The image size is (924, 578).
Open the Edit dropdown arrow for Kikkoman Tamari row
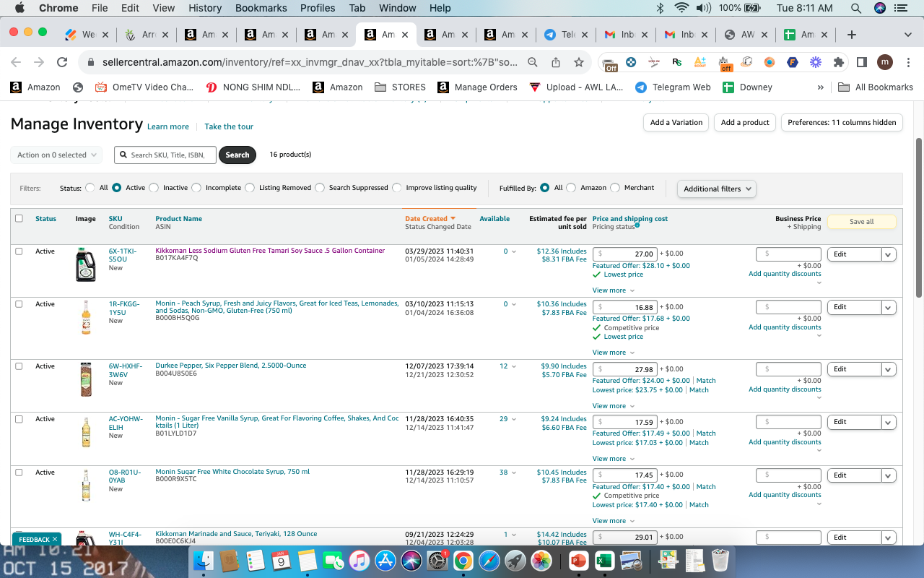[889, 254]
